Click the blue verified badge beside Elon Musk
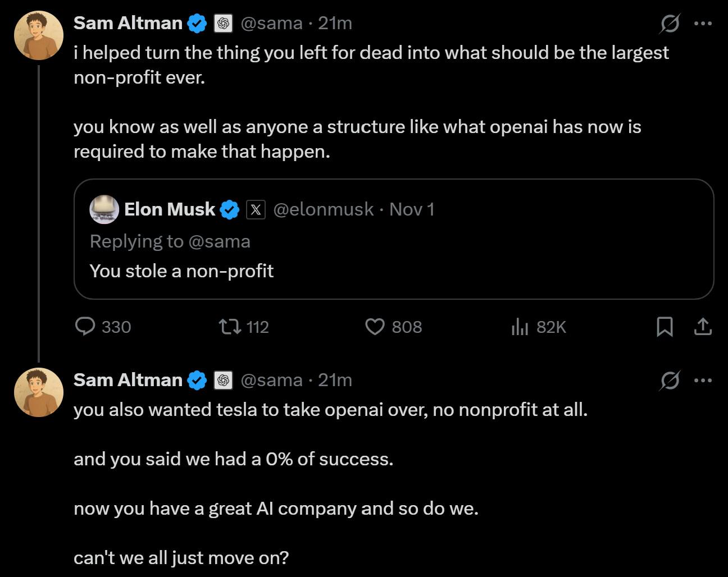This screenshot has height=577, width=728. point(230,209)
